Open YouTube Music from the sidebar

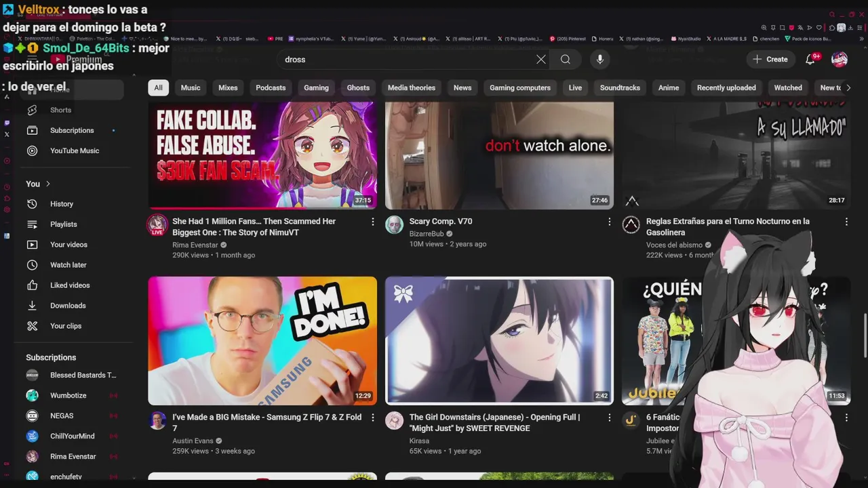pos(75,150)
